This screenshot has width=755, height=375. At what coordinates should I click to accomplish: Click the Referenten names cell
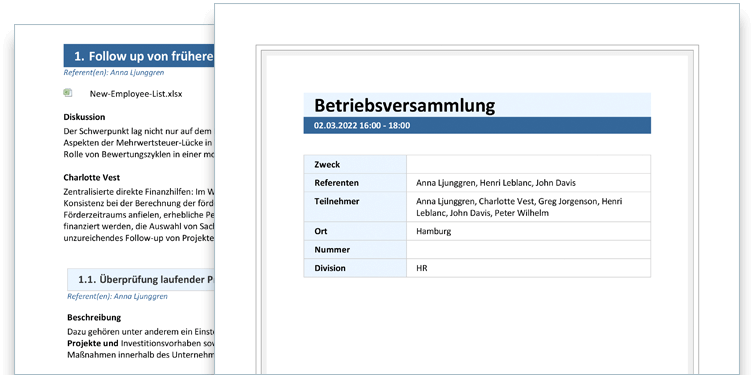pos(528,183)
